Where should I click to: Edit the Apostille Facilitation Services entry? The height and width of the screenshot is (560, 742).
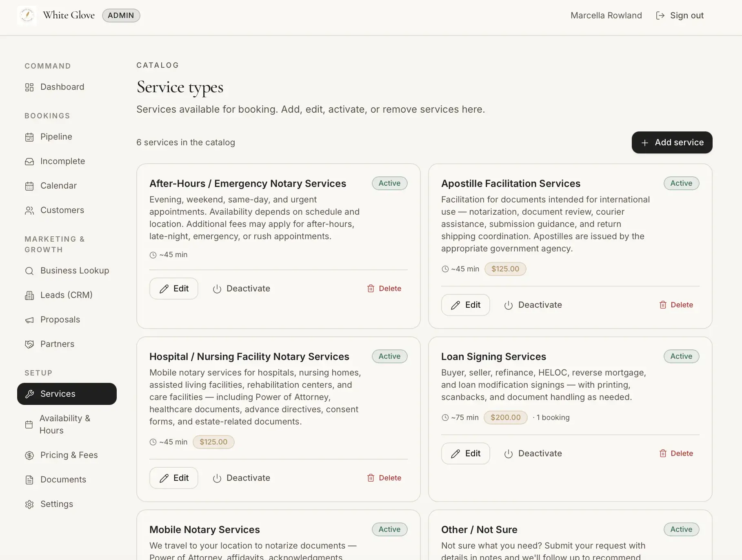click(x=465, y=305)
